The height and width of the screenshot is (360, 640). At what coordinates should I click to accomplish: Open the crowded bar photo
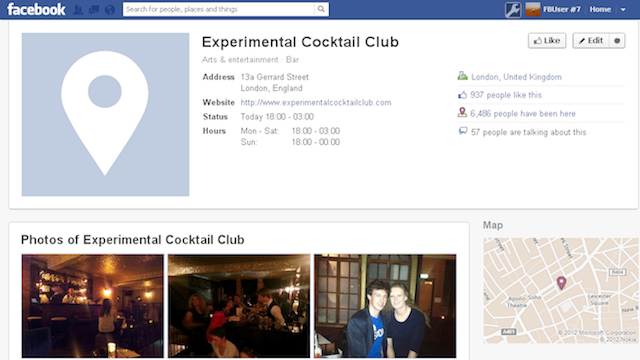[239, 306]
